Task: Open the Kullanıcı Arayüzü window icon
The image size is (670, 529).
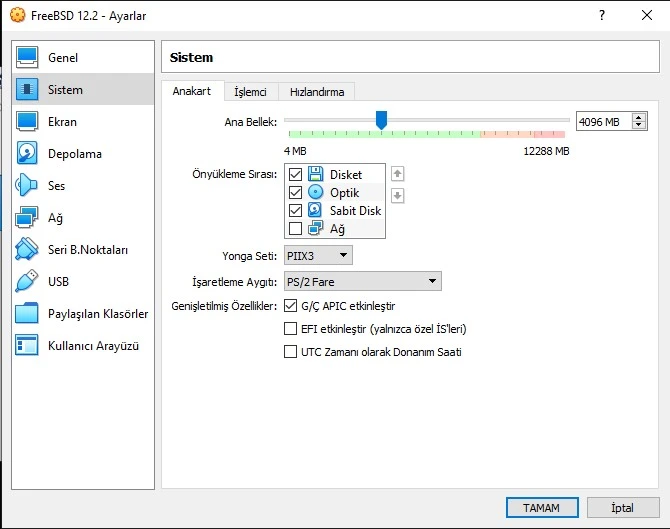Action: (x=27, y=345)
